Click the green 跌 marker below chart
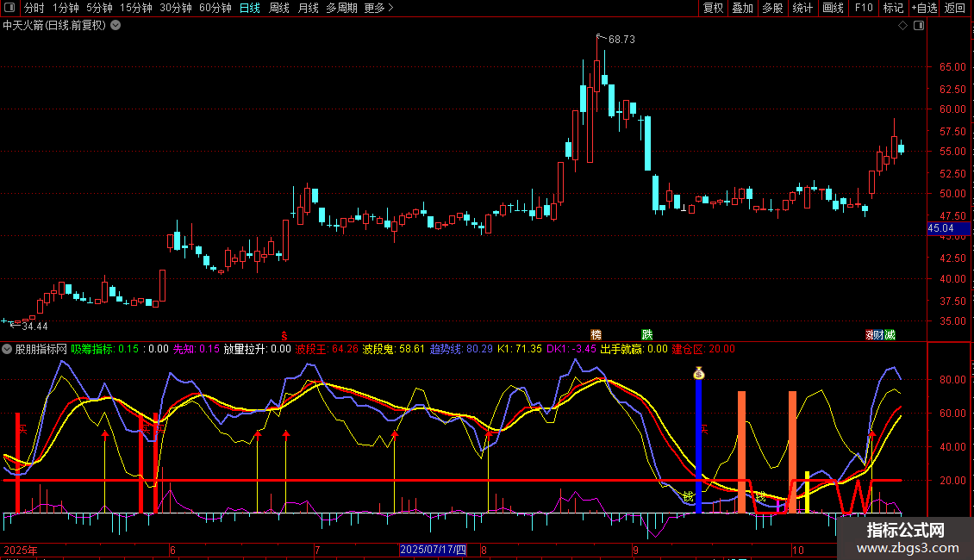Screen dimensions: 974x560 pos(647,335)
